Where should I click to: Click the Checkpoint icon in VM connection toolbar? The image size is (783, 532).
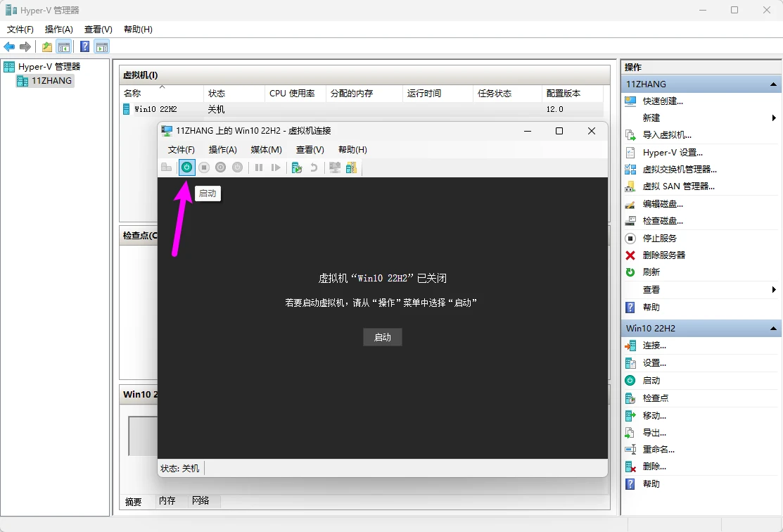(x=297, y=167)
